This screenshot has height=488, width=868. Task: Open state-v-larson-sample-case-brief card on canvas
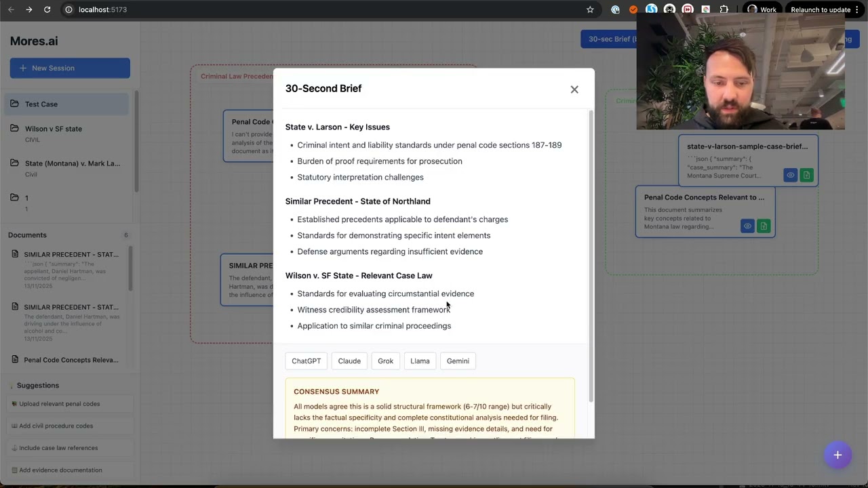pos(748,161)
